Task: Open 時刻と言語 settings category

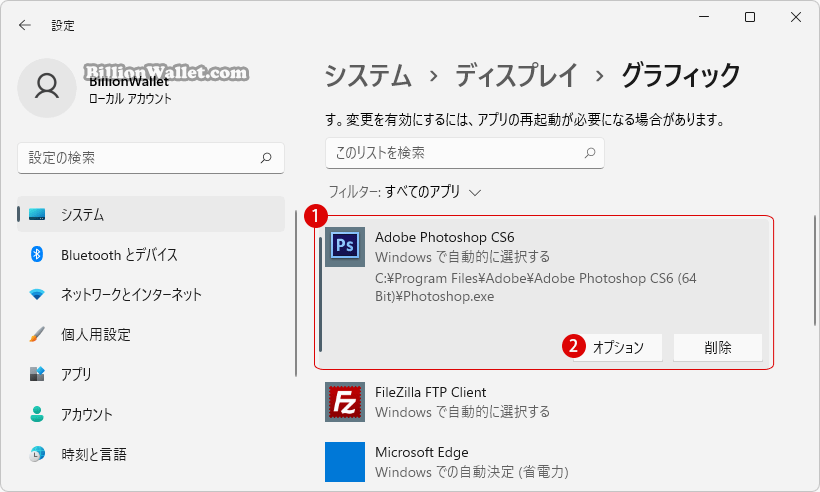Action: pos(151,454)
